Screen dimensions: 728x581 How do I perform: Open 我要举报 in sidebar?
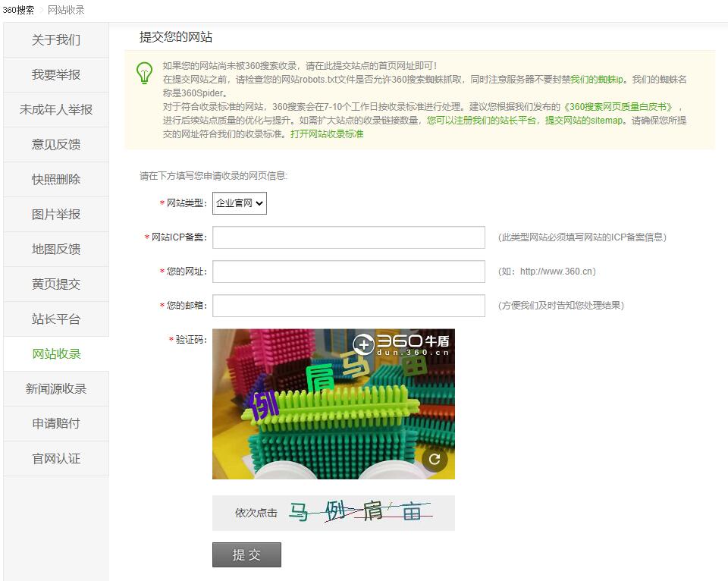[x=56, y=75]
